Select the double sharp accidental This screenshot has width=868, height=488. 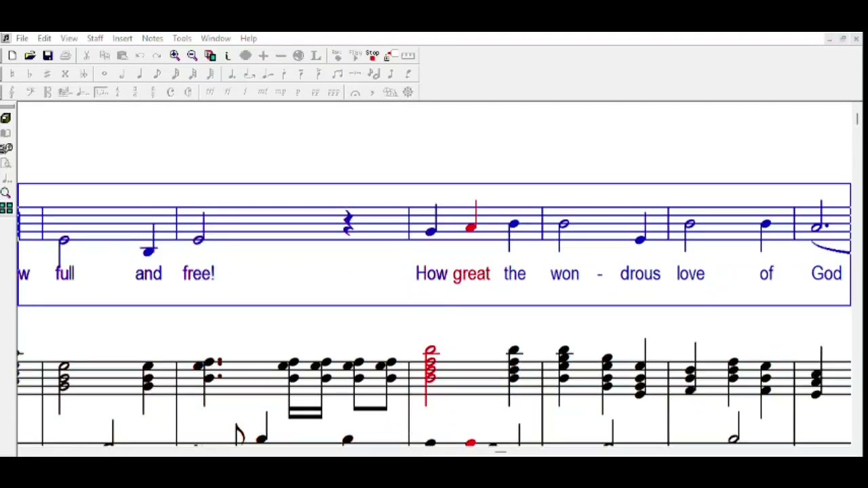coord(65,74)
